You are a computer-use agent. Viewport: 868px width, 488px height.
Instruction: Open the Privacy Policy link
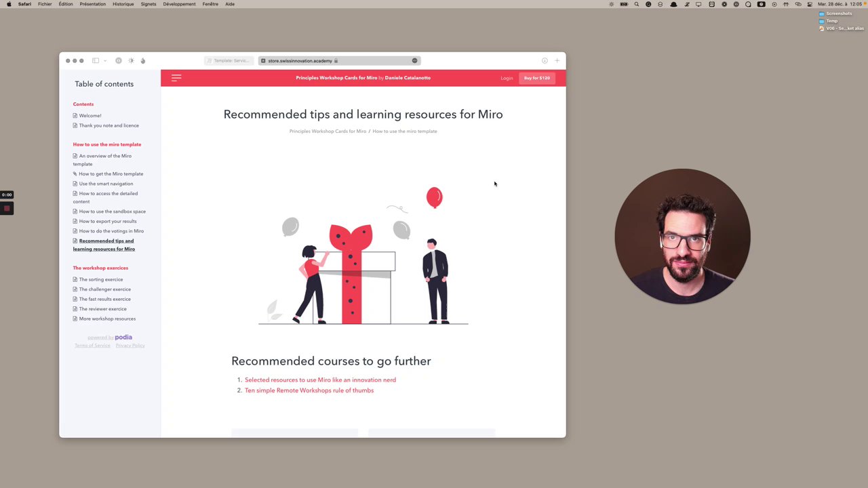(130, 346)
